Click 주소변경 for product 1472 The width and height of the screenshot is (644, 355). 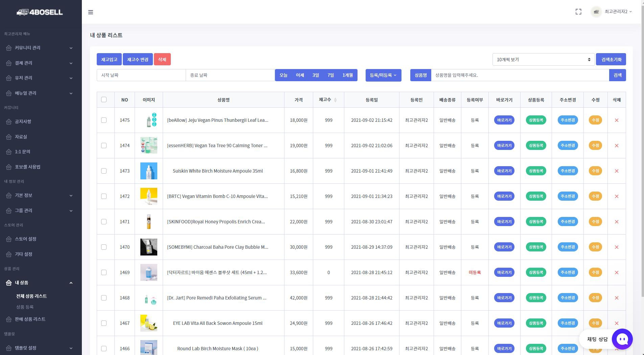click(x=568, y=196)
